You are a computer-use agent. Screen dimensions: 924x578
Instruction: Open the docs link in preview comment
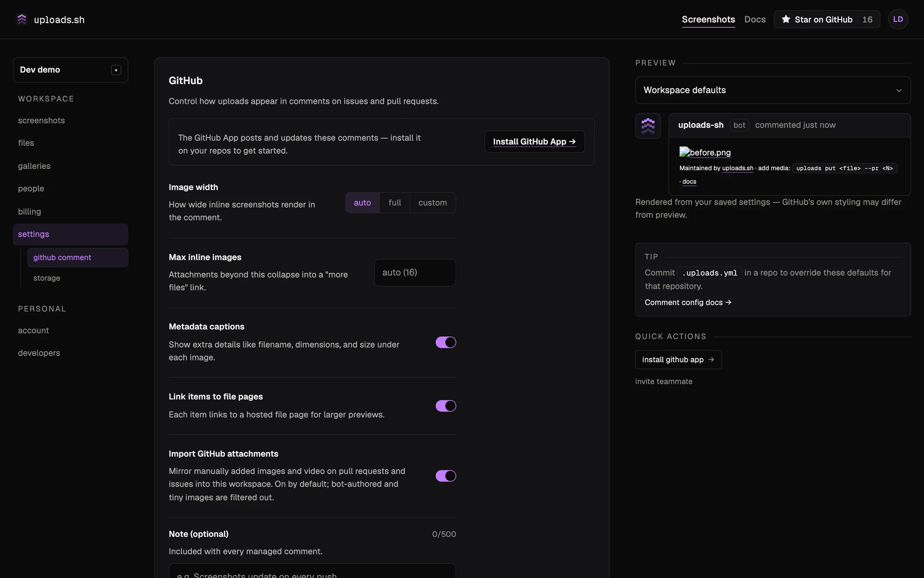pos(689,181)
